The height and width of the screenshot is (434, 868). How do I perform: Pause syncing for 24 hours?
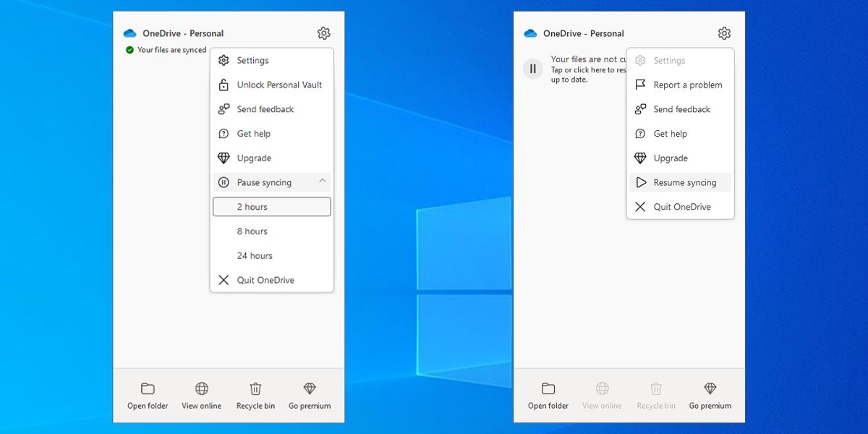pyautogui.click(x=272, y=256)
